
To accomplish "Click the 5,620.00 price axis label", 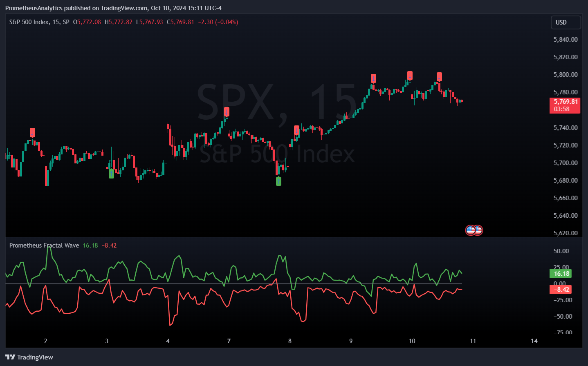I will (566, 233).
